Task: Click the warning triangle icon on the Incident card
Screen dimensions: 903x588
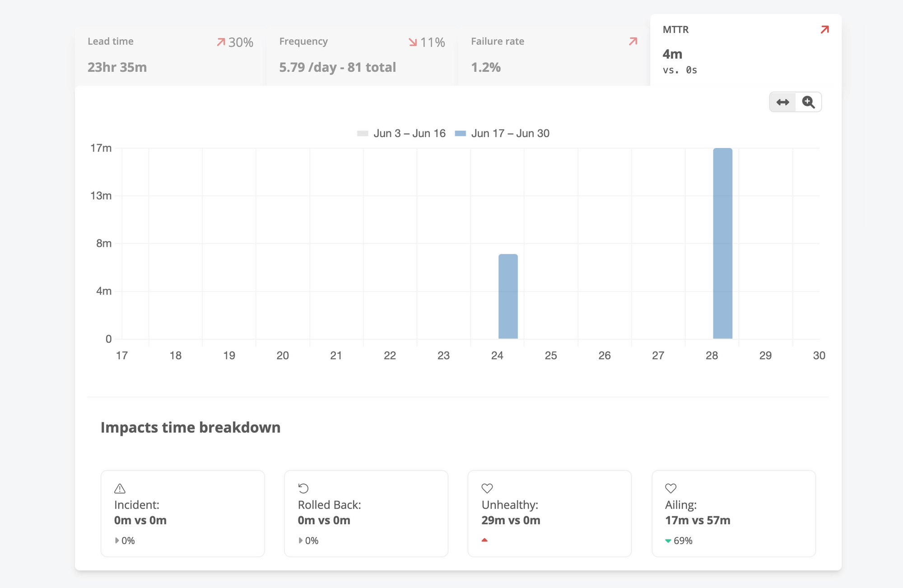Action: 120,488
